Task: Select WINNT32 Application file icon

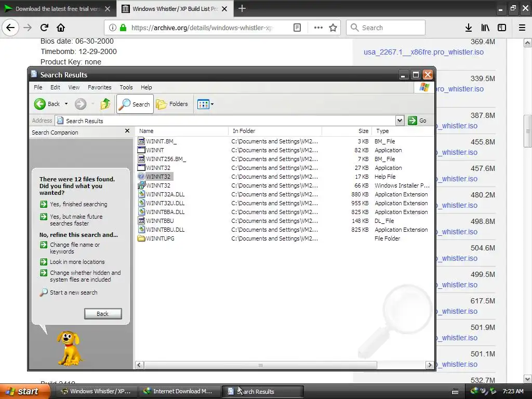Action: pyautogui.click(x=141, y=167)
